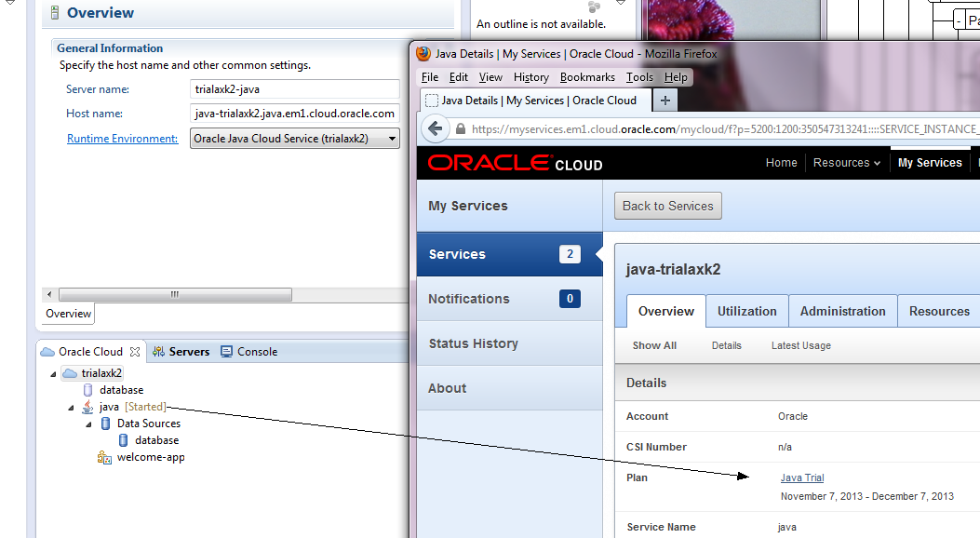The width and height of the screenshot is (980, 538).
Task: Click the Data Sources folder icon
Action: [x=105, y=424]
